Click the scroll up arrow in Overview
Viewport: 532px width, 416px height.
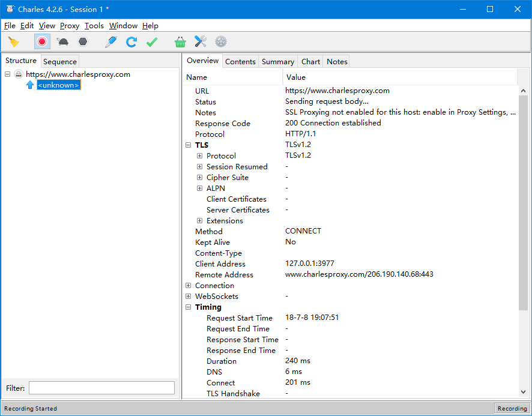[x=523, y=91]
